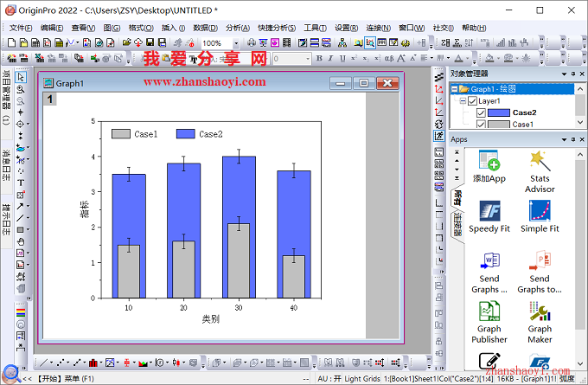The image size is (588, 385).
Task: Select the Zoom-Panning magnifier tool
Action: tap(21, 89)
